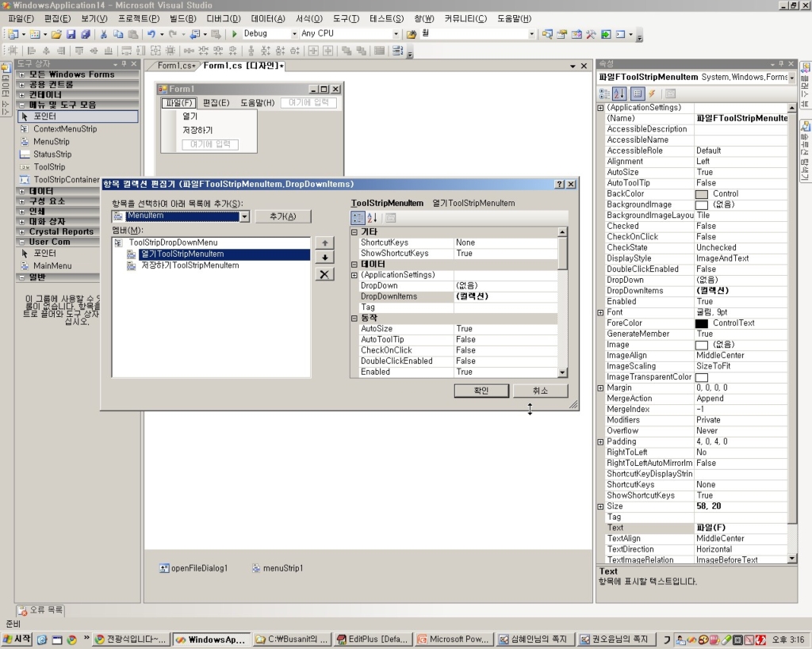812x649 pixels.
Task: Open the 도구(T) main menu
Action: (346, 19)
